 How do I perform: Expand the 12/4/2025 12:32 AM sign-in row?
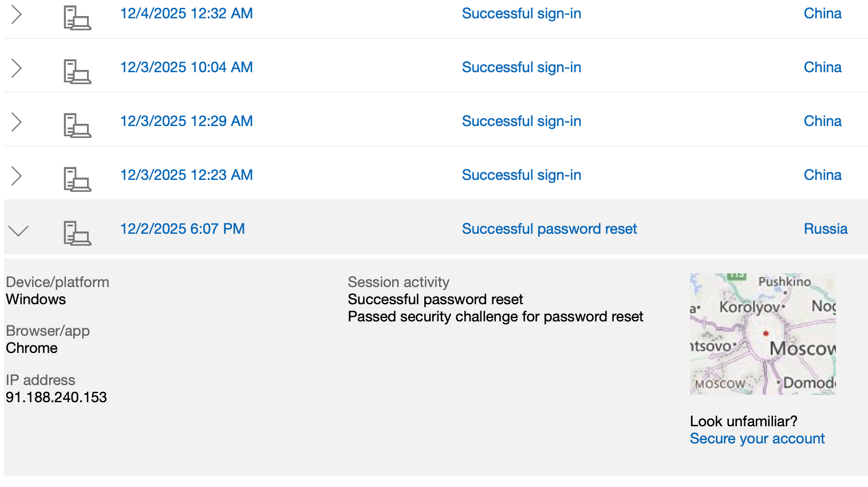click(17, 14)
